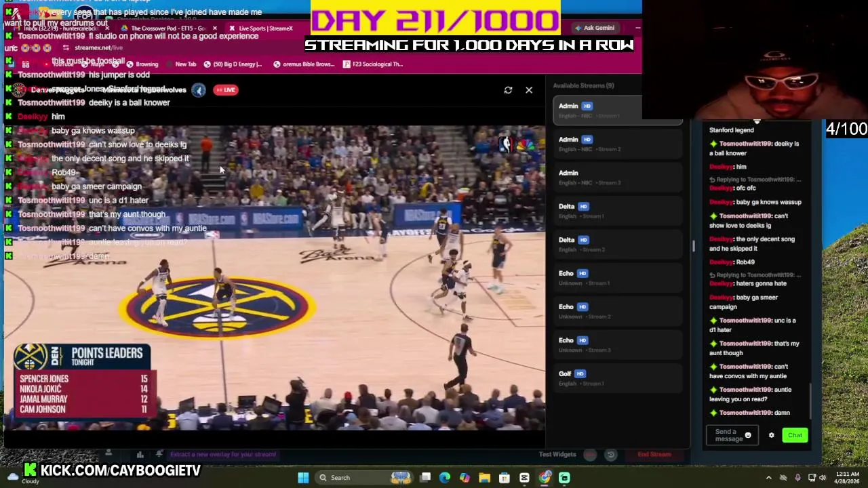Close the stream player with X
868x488 pixels.
tap(529, 90)
